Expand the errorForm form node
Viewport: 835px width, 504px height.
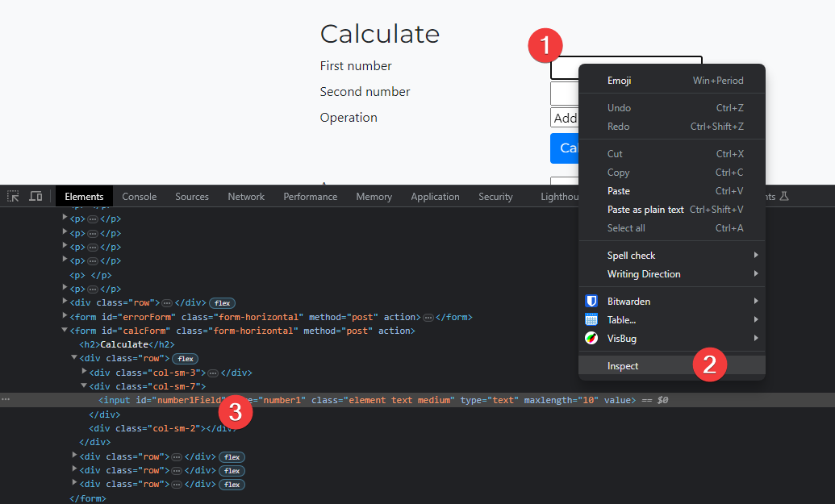pos(65,317)
